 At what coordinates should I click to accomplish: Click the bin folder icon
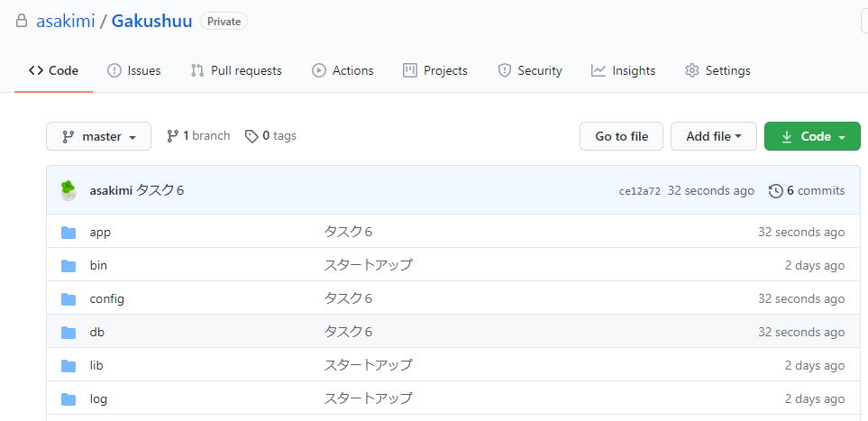pyautogui.click(x=69, y=265)
